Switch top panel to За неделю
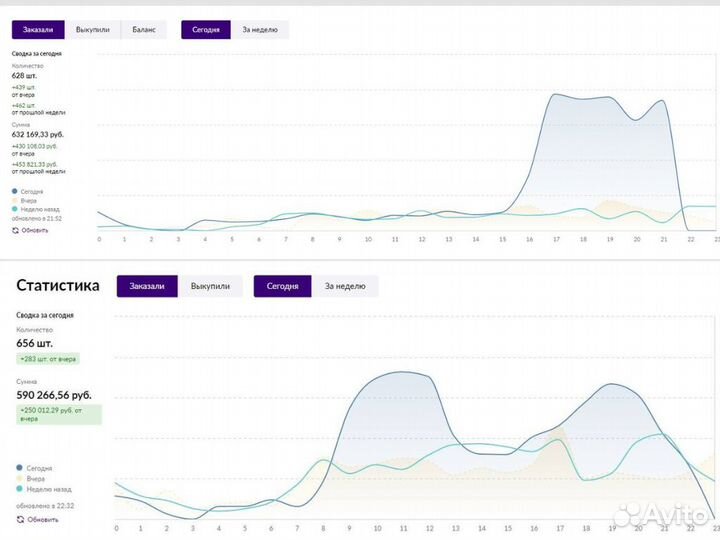Viewport: 720px width, 540px height. (260, 30)
